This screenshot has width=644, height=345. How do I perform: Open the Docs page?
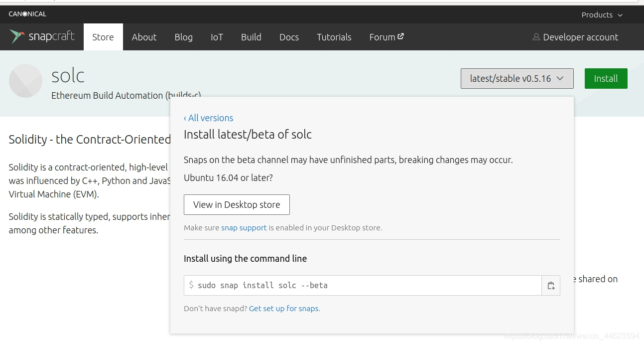click(289, 37)
